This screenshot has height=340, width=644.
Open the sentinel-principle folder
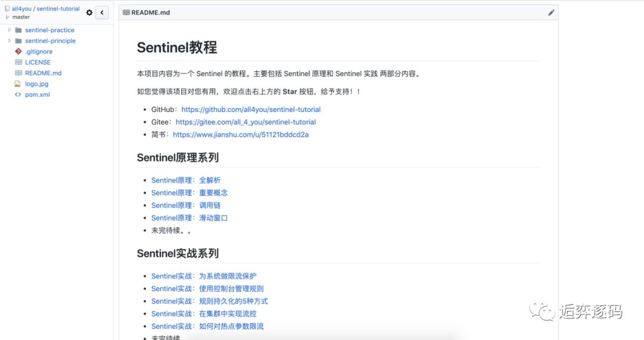50,40
